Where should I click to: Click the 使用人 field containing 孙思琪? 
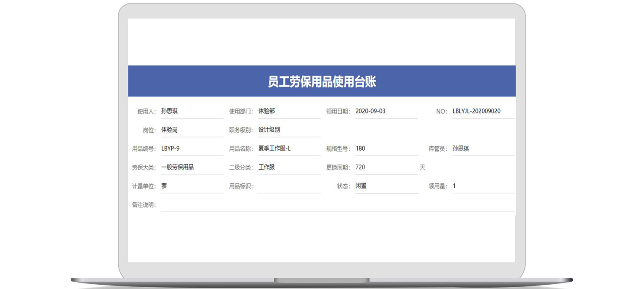coord(192,111)
